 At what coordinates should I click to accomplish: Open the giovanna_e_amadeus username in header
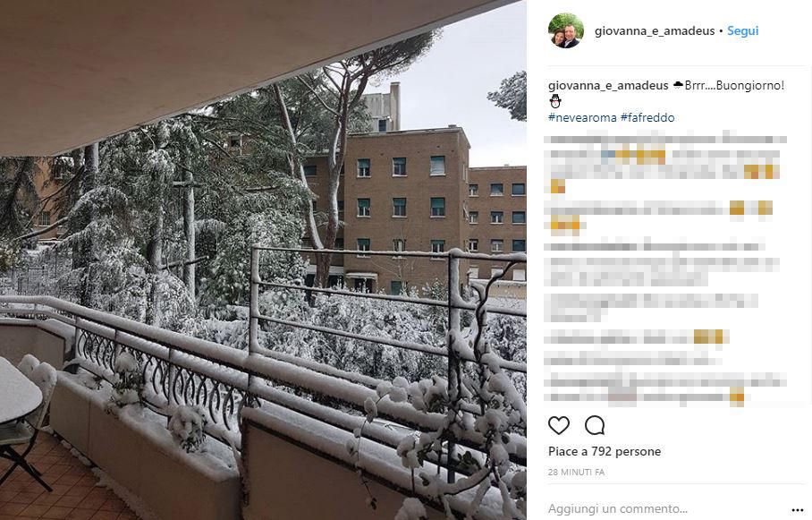click(655, 30)
